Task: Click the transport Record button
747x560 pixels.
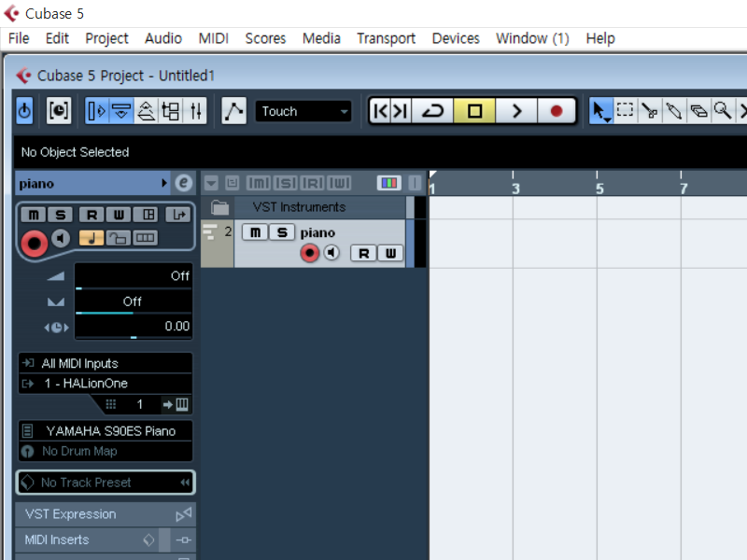Action: pos(557,111)
